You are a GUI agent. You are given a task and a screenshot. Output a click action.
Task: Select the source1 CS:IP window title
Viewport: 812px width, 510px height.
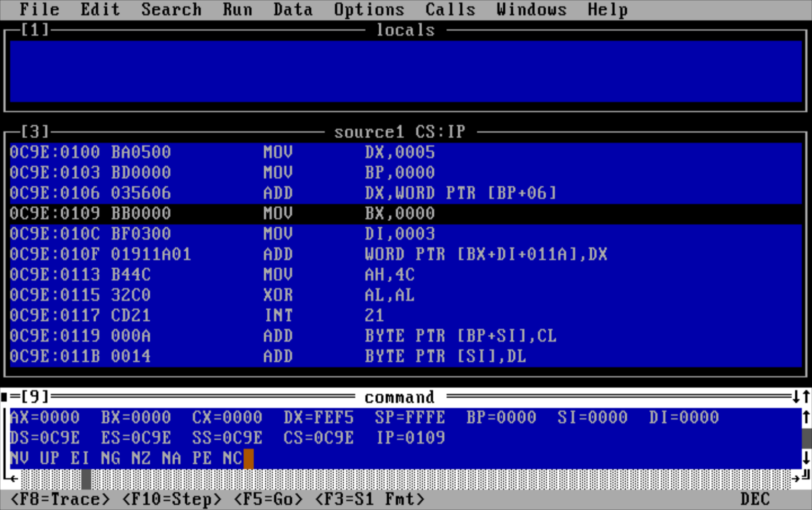(400, 132)
